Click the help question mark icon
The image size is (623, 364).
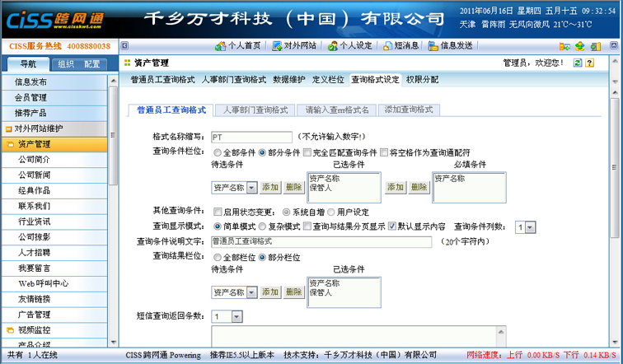(x=590, y=63)
